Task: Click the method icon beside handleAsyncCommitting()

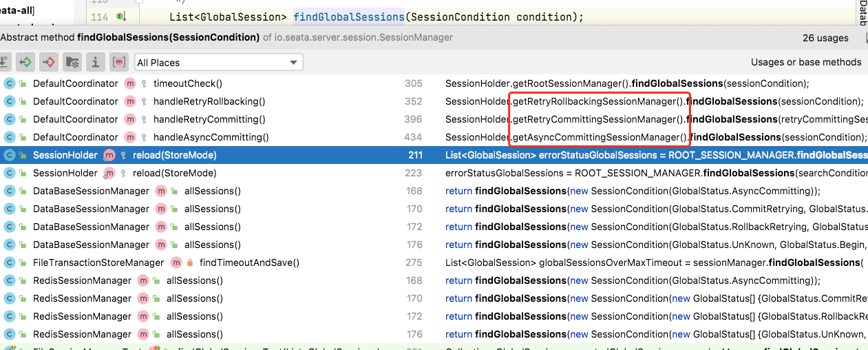Action: (x=130, y=137)
